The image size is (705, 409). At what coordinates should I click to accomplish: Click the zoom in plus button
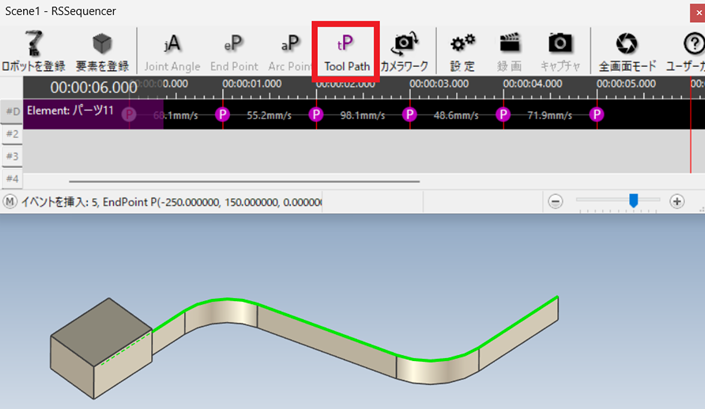tap(677, 201)
